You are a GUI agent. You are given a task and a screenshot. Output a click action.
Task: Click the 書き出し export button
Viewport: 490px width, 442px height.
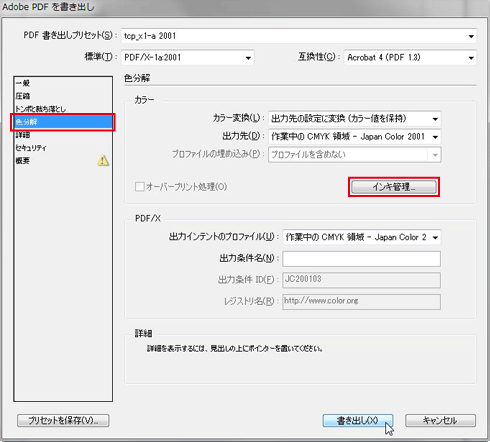pyautogui.click(x=358, y=420)
